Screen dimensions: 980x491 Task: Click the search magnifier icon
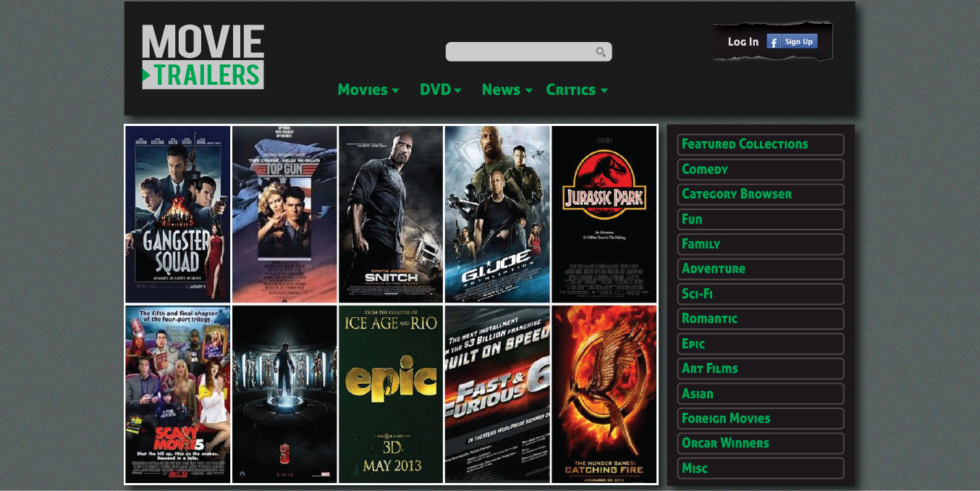click(601, 52)
